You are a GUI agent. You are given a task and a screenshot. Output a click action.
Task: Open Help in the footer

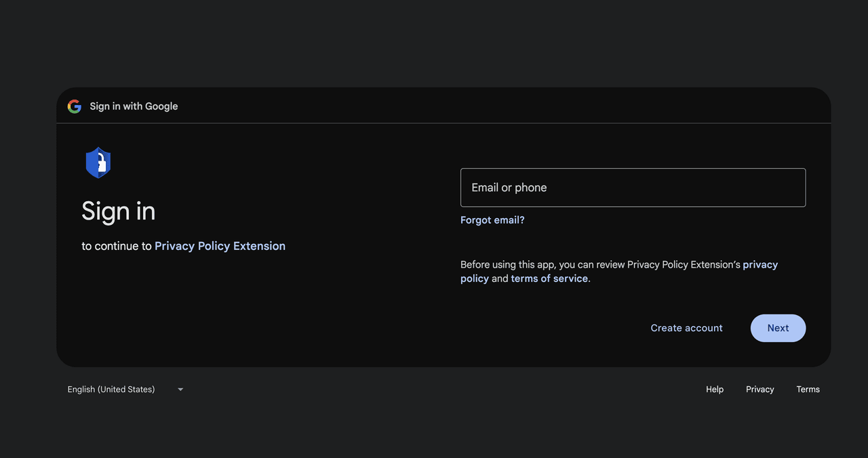coord(715,390)
